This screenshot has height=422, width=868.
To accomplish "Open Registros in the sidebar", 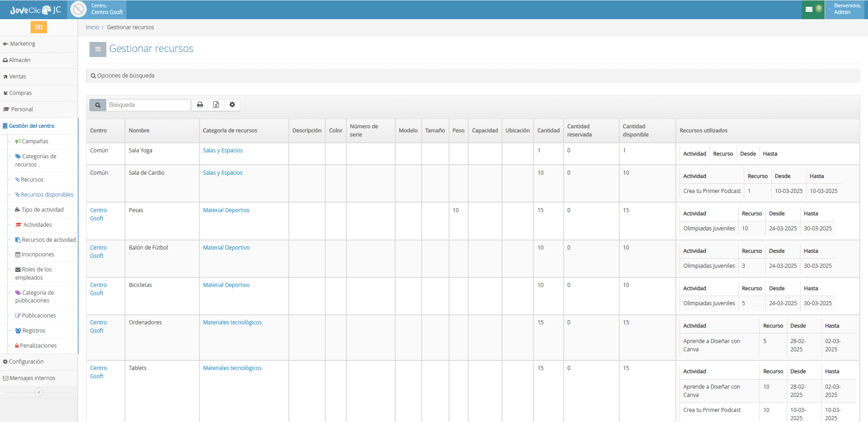I will click(30, 331).
